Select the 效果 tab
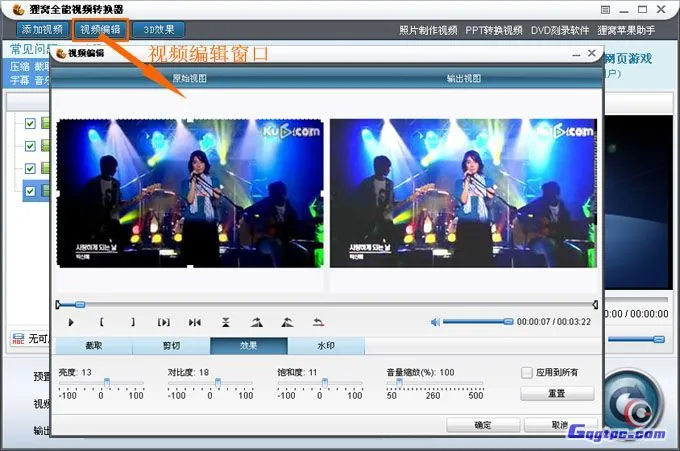Image resolution: width=680 pixels, height=451 pixels. click(248, 346)
